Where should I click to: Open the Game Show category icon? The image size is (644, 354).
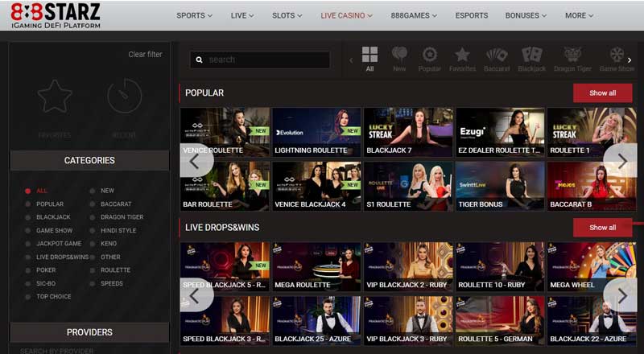tap(617, 54)
